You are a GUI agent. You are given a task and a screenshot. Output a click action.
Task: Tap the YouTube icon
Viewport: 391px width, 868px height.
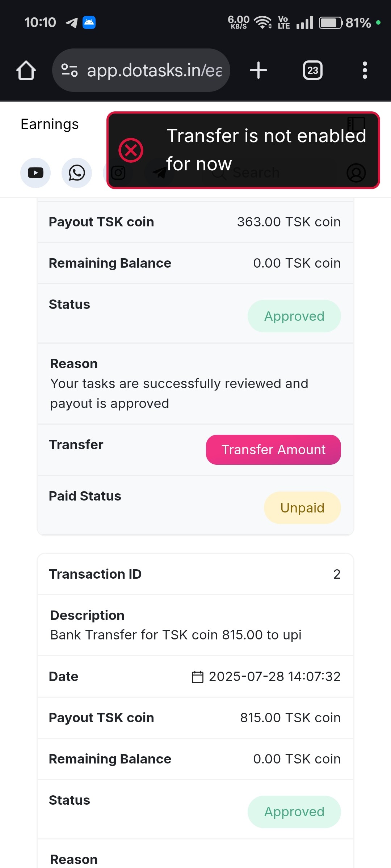point(35,173)
